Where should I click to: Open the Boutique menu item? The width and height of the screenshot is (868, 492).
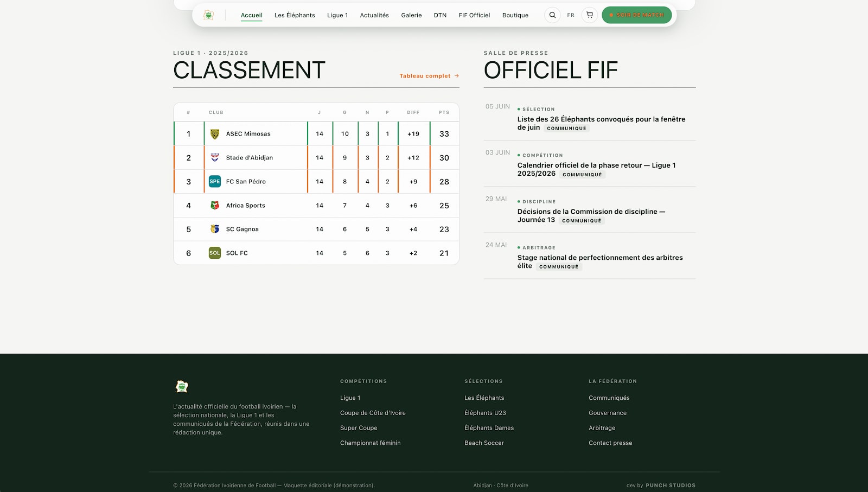point(515,15)
